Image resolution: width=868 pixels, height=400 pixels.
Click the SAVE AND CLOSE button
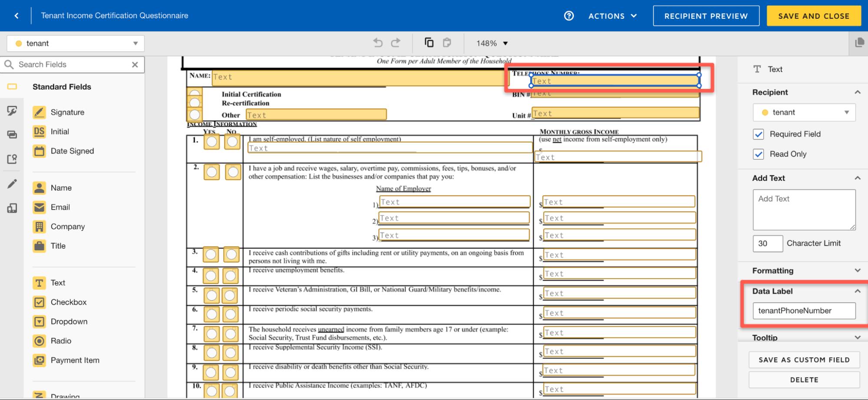click(x=813, y=16)
